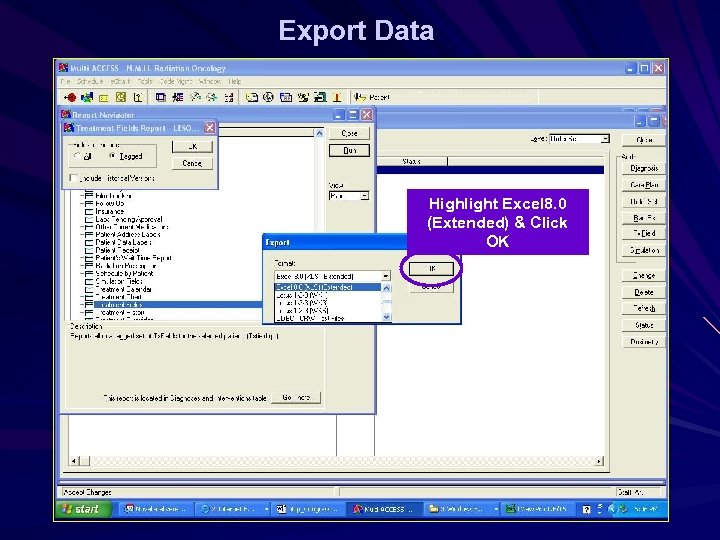This screenshot has width=720, height=540.
Task: Click OK in Treatment Fields Report dialog
Action: click(x=192, y=146)
